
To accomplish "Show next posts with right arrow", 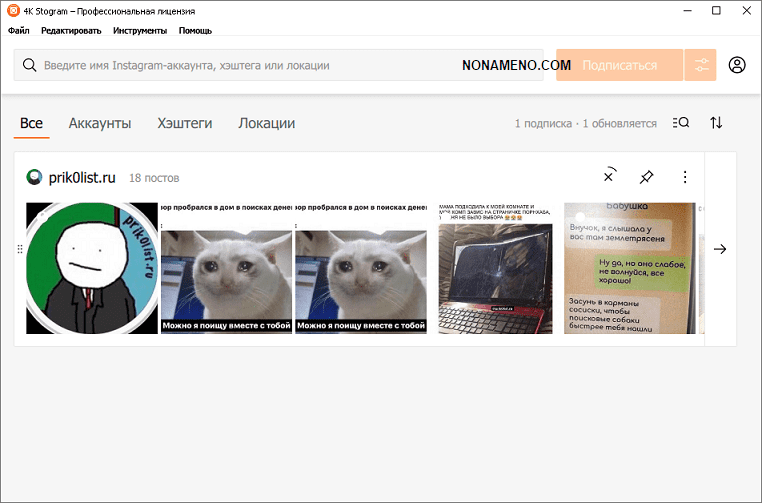I will pos(720,249).
